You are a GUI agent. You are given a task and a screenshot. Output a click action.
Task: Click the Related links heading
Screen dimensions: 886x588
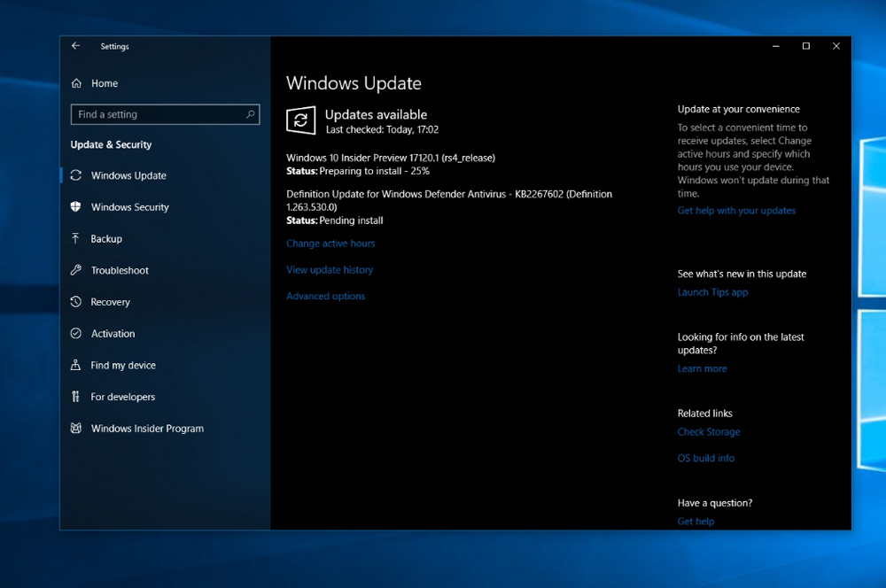pos(704,414)
